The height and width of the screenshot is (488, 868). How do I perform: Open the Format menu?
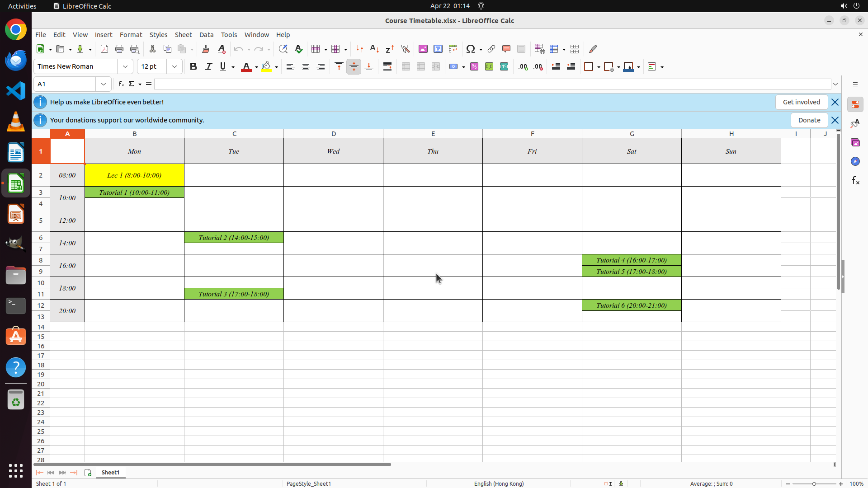click(x=131, y=35)
